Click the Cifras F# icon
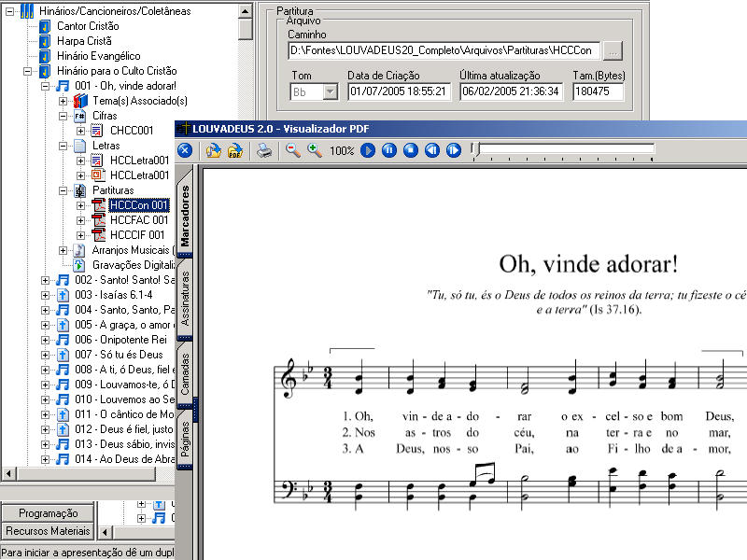 tap(79, 116)
